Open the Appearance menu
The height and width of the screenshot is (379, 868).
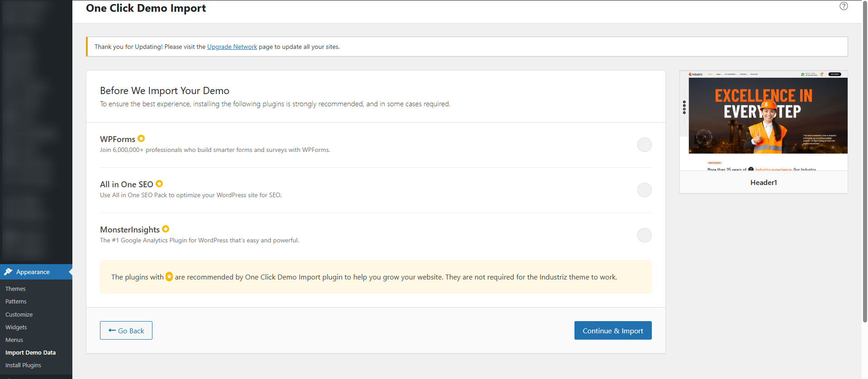click(36, 272)
